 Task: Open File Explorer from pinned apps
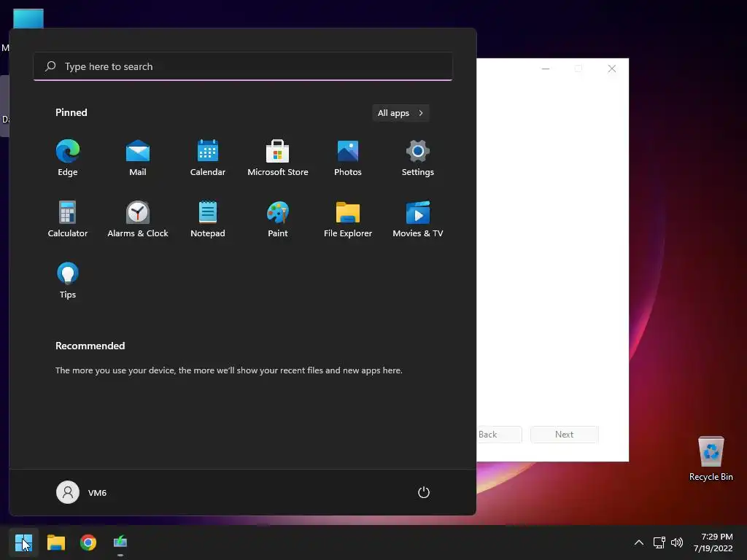point(348,219)
